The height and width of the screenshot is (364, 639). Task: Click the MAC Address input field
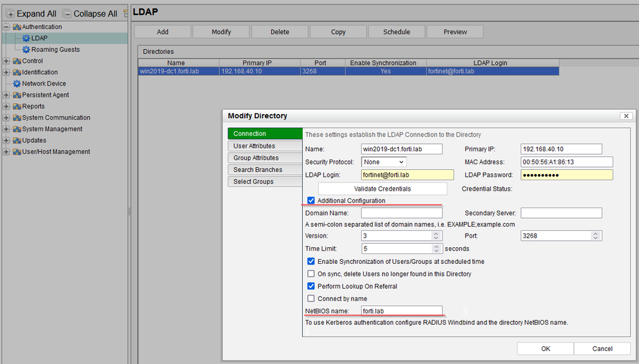(x=567, y=162)
